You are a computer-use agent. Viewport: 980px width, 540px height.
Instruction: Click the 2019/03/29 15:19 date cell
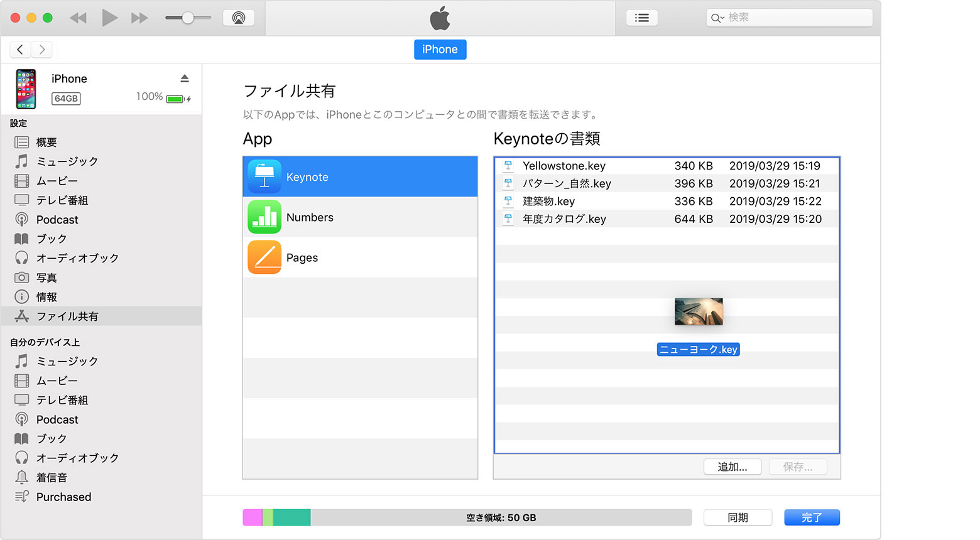pyautogui.click(x=775, y=166)
